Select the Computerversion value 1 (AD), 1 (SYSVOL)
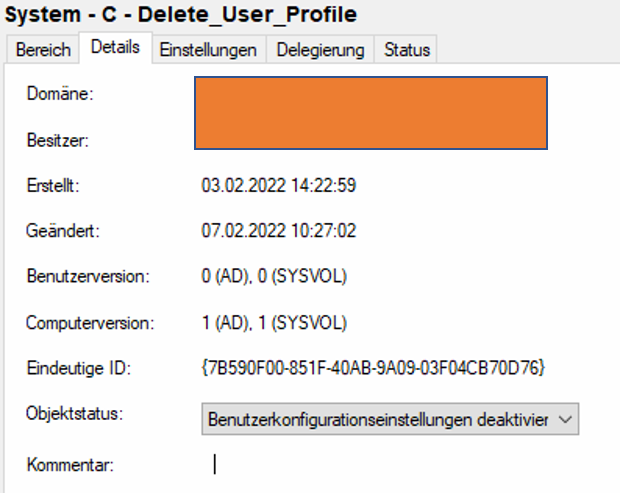The height and width of the screenshot is (493, 620). tap(274, 323)
